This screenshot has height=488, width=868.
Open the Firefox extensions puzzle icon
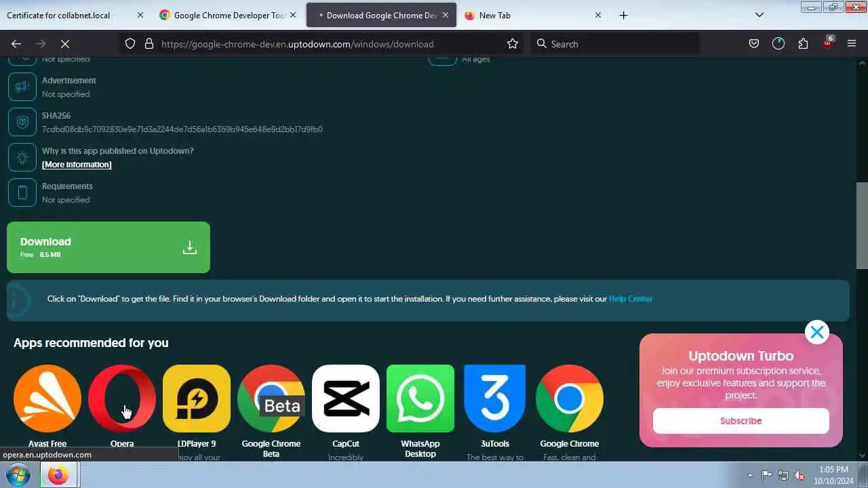(803, 43)
